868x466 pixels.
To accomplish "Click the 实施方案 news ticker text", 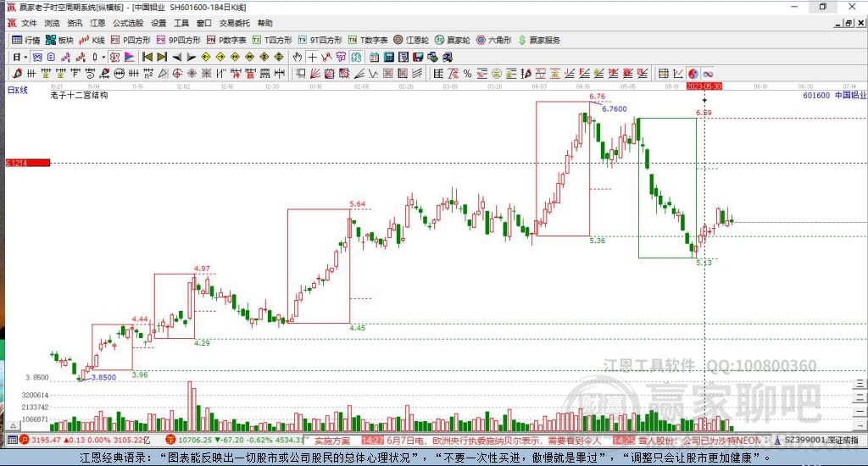I will [332, 441].
